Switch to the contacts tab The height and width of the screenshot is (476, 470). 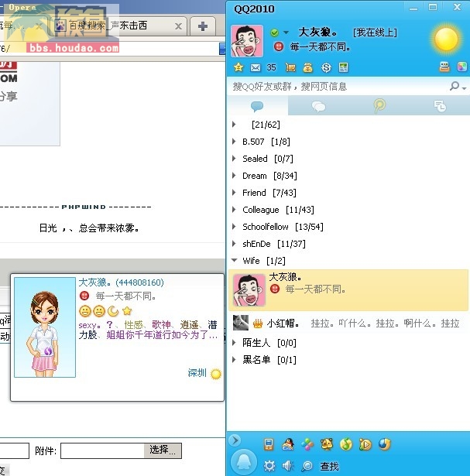[x=258, y=106]
